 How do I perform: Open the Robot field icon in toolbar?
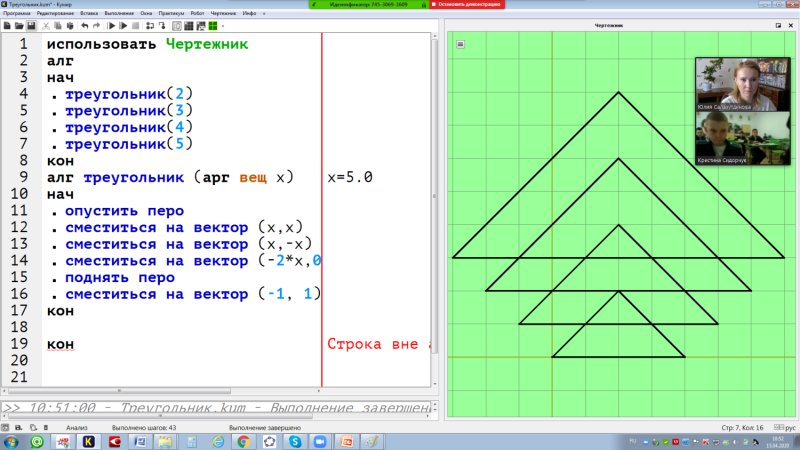click(x=189, y=26)
